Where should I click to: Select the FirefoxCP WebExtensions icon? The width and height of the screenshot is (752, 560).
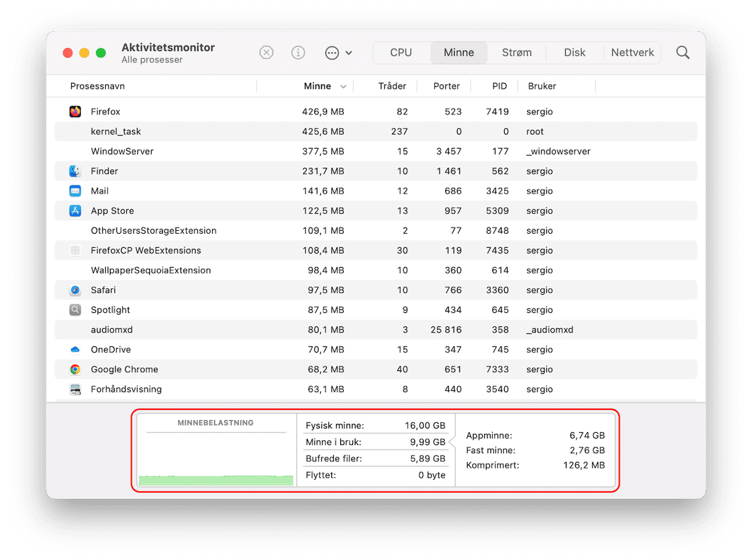point(75,250)
